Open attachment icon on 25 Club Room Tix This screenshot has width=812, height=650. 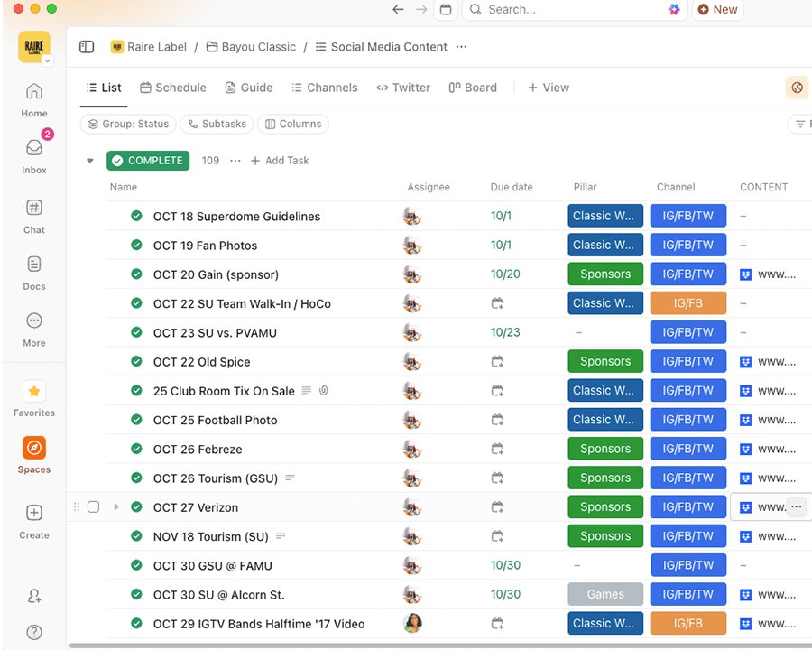click(x=324, y=390)
